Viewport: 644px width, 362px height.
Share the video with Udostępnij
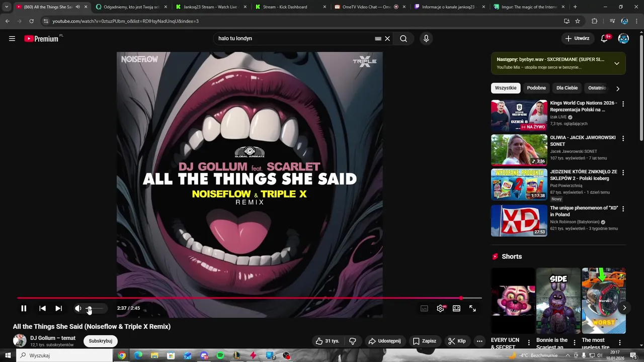(x=384, y=341)
